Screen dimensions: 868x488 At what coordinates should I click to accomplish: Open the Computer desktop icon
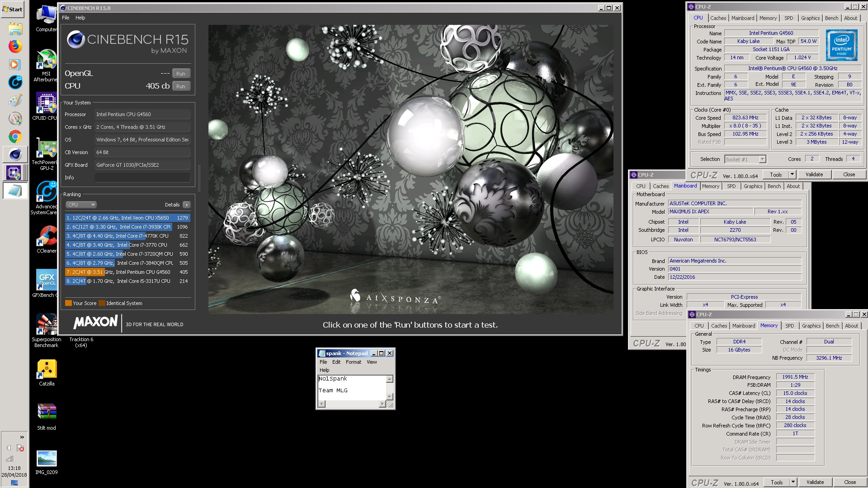coord(46,19)
